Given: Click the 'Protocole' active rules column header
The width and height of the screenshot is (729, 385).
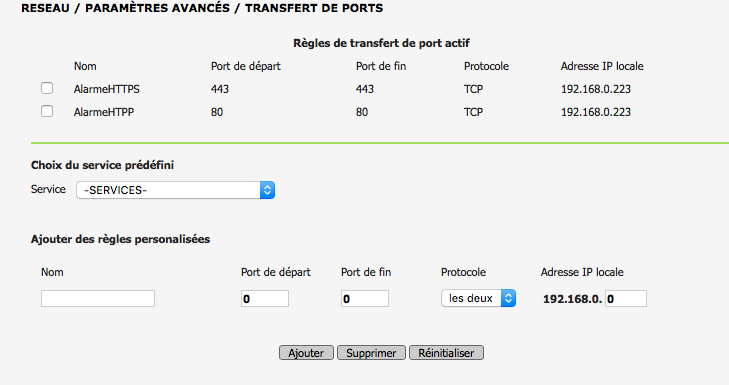Looking at the screenshot, I should coord(486,66).
